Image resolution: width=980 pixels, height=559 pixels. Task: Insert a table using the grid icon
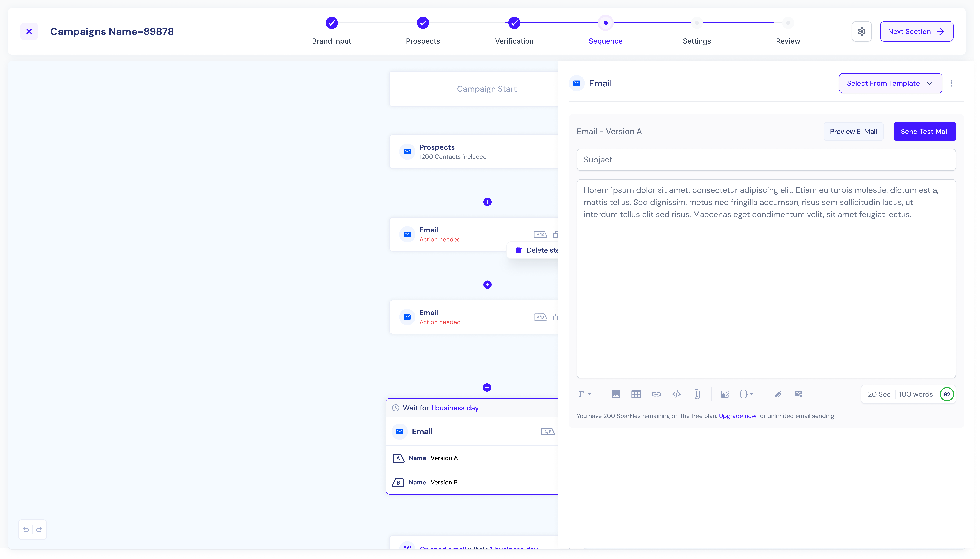[636, 394]
